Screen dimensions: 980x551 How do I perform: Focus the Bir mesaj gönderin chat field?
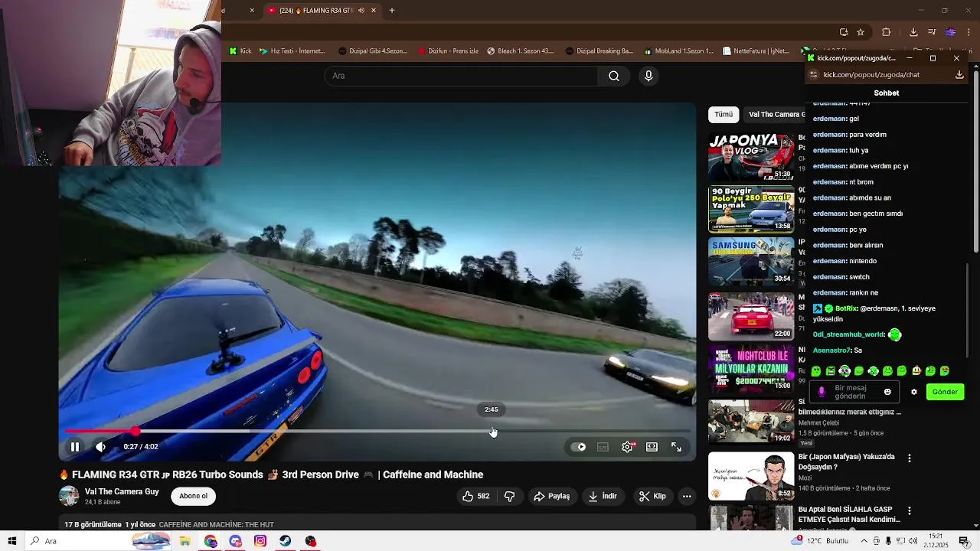tap(854, 392)
